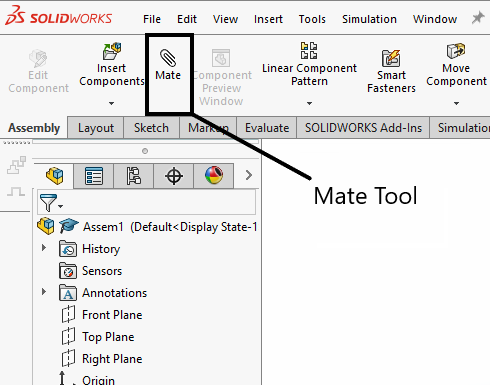Click Insert Components icon
The image size is (490, 385).
point(112,51)
